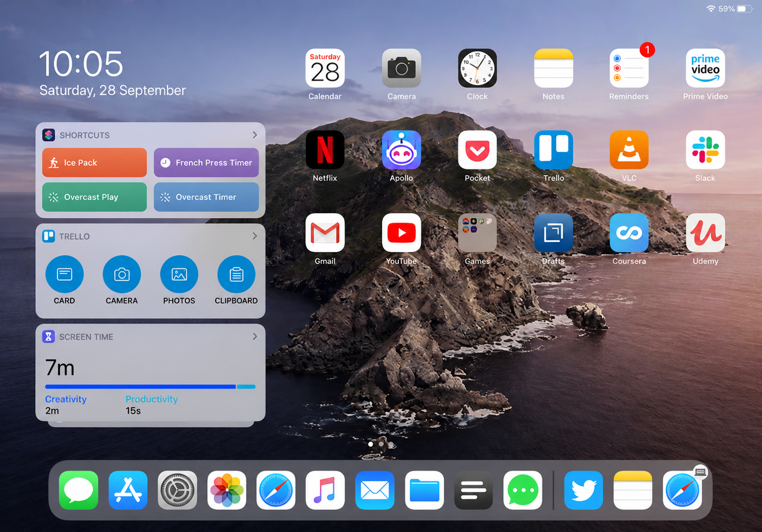Open the Pocket app

pyautogui.click(x=477, y=150)
